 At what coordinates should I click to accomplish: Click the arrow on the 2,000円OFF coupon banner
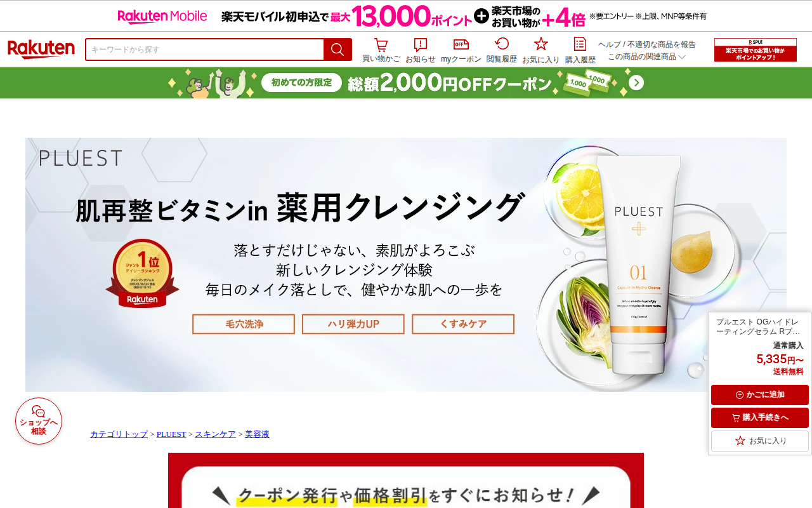tap(636, 83)
